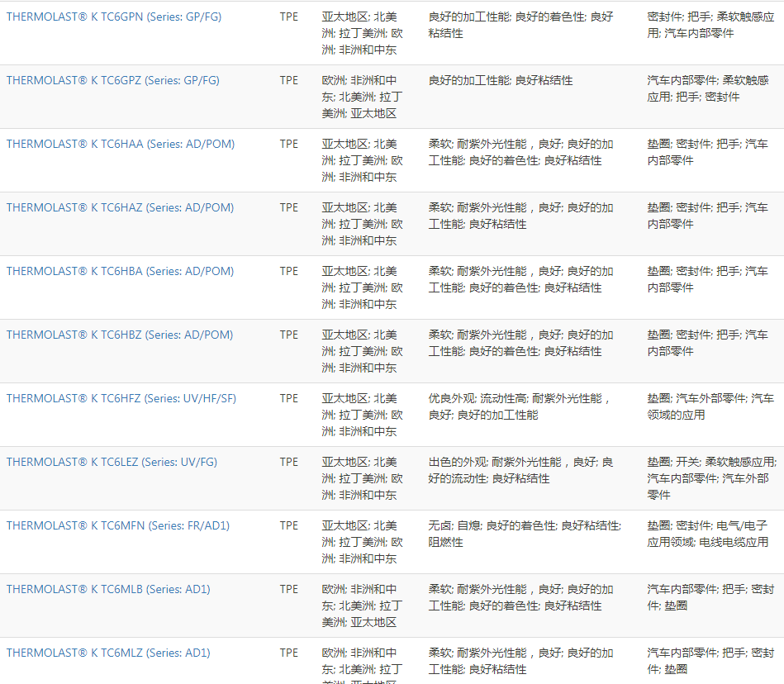This screenshot has height=684, width=784.
Task: Open THERMOLAST K TC6HAA (Series: AD/POM) link
Action: (121, 144)
